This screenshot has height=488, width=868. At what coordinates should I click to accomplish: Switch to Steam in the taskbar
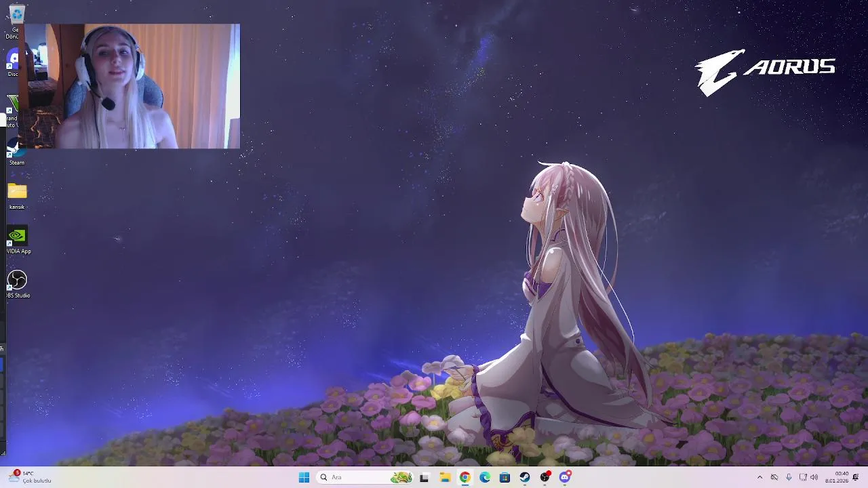[x=525, y=477]
